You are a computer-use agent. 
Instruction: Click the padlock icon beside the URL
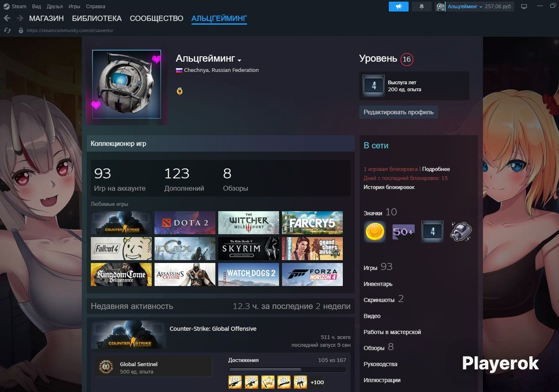point(21,30)
